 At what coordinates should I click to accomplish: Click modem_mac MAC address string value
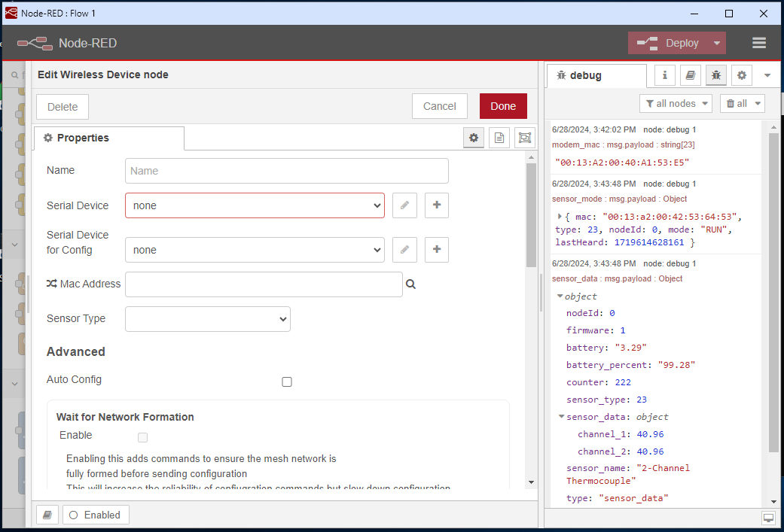pyautogui.click(x=622, y=163)
